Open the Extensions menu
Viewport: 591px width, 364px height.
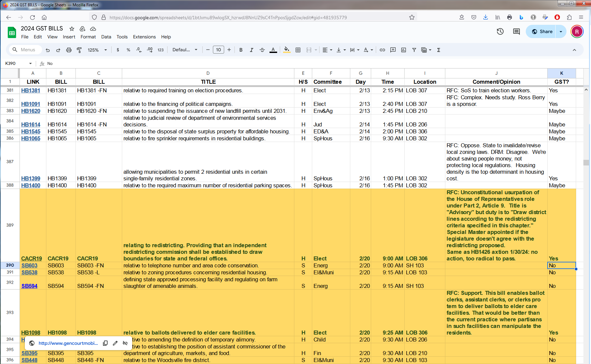click(144, 37)
